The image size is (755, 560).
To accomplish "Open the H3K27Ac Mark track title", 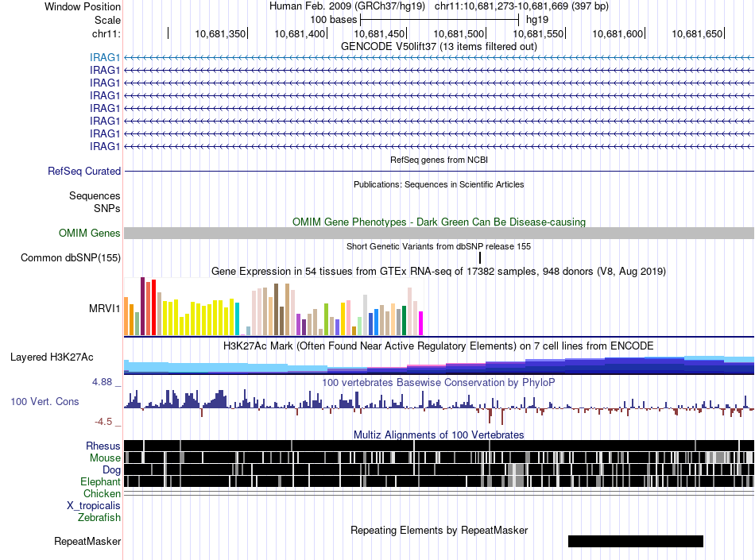I will click(439, 346).
